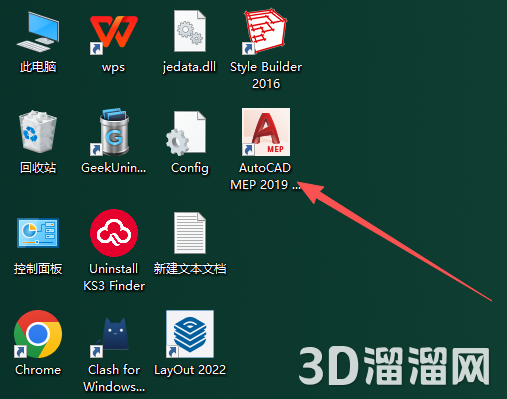Select the 控制面板 control panel icon
The image size is (507, 399).
click(x=38, y=233)
